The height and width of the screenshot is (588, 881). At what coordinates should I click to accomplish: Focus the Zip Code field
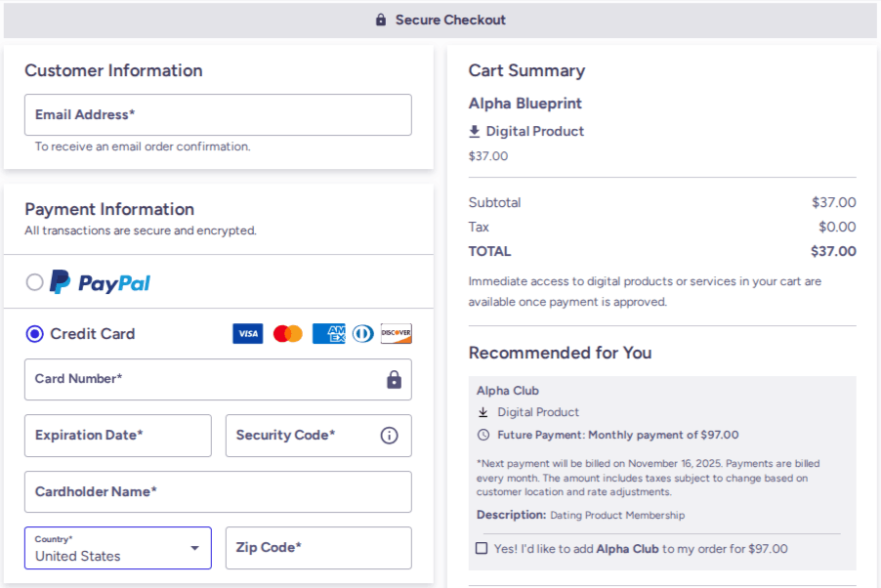(x=318, y=548)
